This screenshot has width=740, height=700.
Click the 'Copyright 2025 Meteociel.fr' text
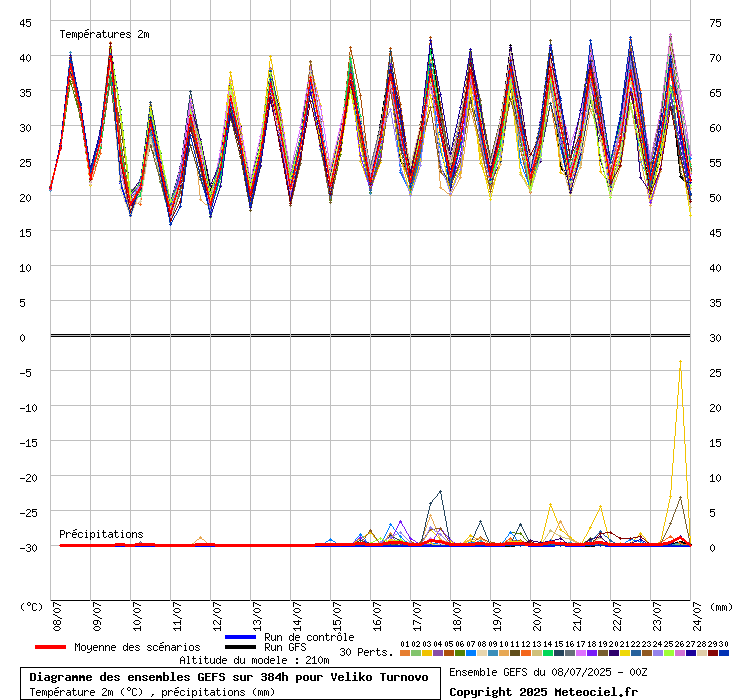click(x=544, y=692)
